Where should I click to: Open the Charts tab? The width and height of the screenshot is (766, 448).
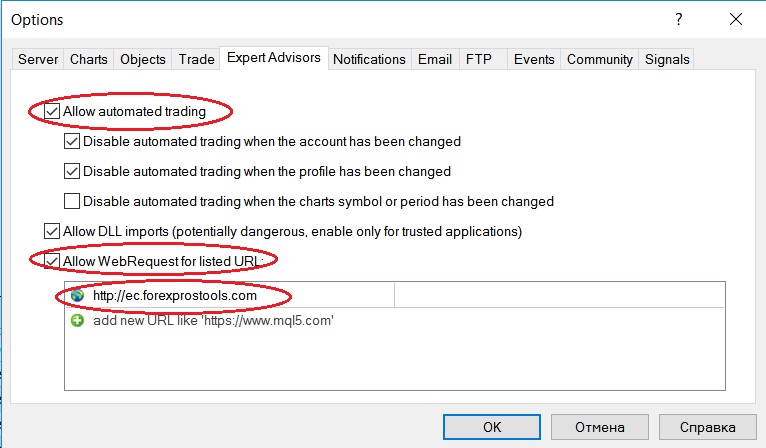point(89,59)
